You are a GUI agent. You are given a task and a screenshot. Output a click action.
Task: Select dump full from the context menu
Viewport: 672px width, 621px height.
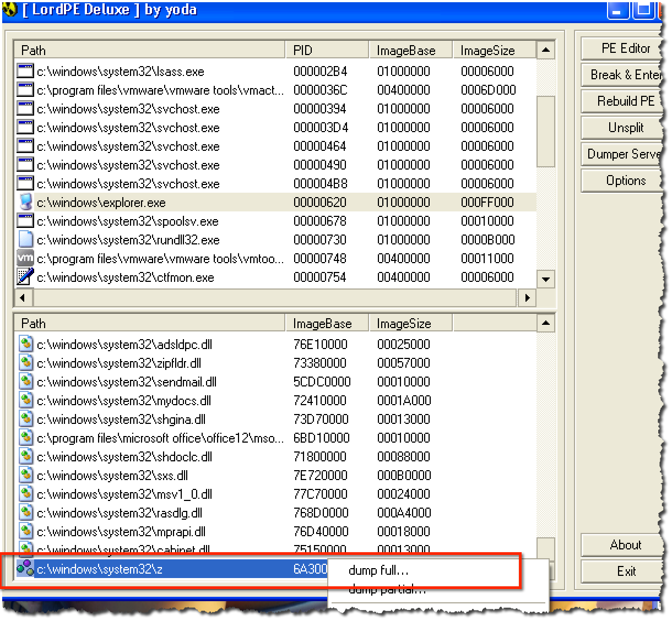point(378,571)
